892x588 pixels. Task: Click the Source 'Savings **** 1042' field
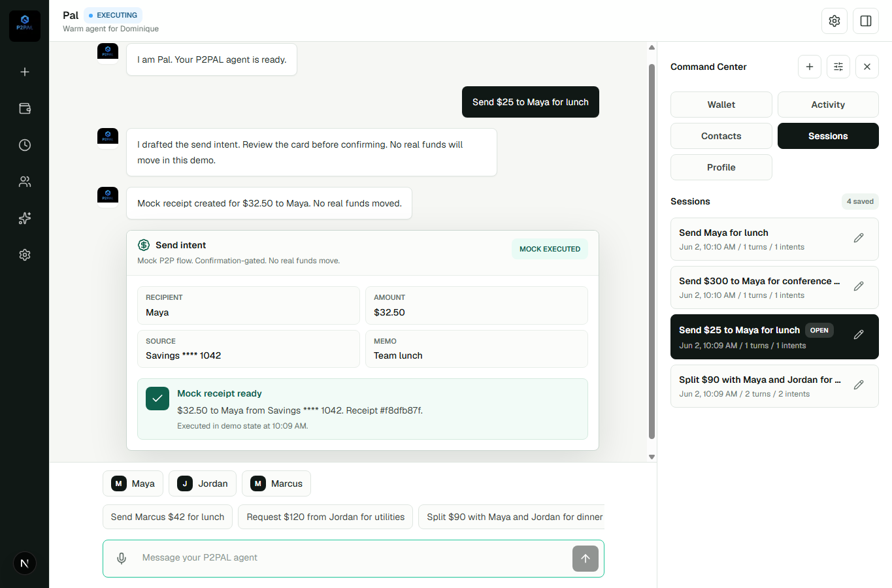pyautogui.click(x=248, y=349)
